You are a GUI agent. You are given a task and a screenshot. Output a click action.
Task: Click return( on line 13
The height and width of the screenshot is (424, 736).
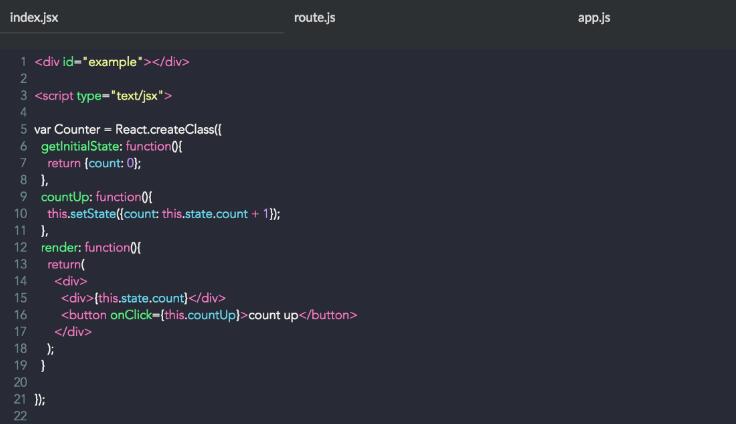coord(66,264)
